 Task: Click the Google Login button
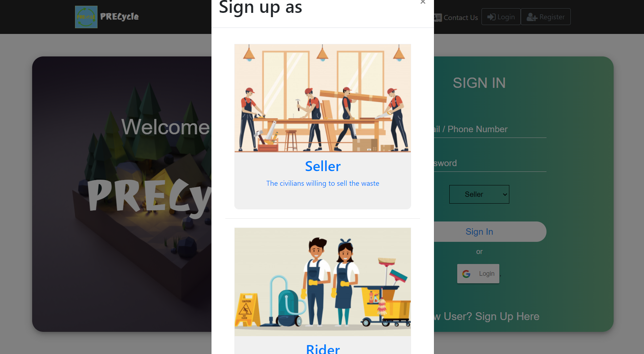[478, 274]
